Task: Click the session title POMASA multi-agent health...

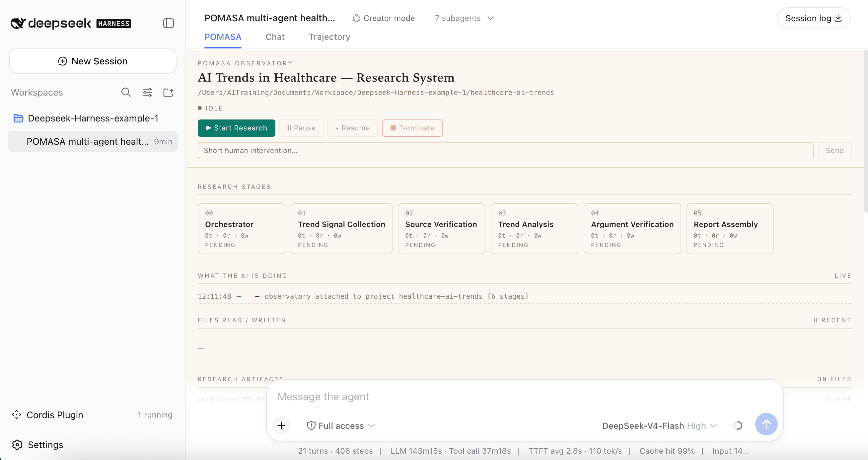Action: click(x=269, y=18)
